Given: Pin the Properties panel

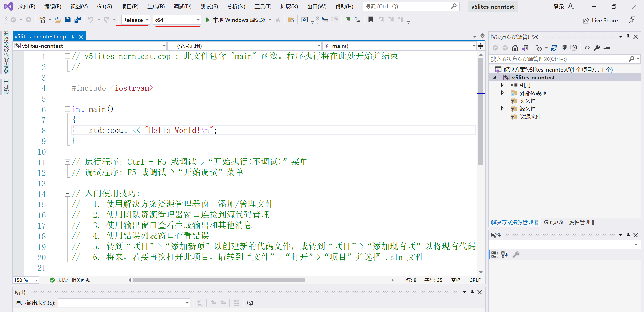Looking at the screenshot, I should pos(628,235).
